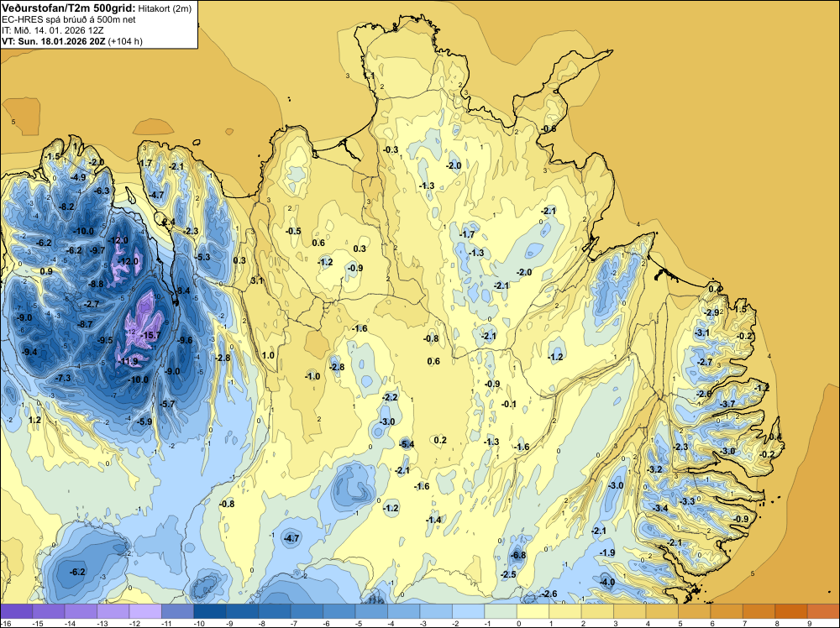Click the '-0.5' temperature label
Image resolution: width=840 pixels, height=628 pixels.
[293, 231]
